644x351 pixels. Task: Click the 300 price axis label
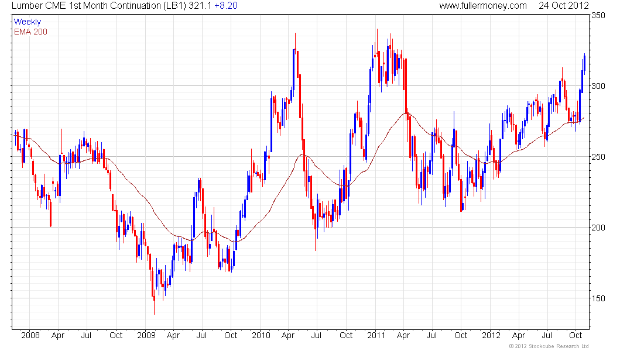(x=598, y=86)
